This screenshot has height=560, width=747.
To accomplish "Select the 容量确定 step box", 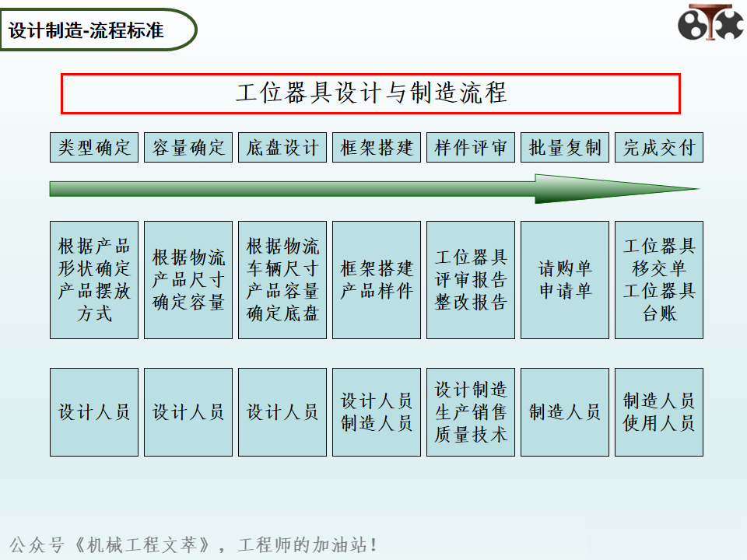I will 188,148.
